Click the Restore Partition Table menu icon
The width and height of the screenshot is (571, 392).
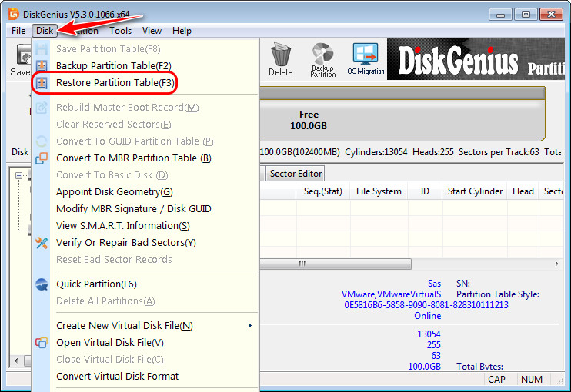tap(42, 83)
